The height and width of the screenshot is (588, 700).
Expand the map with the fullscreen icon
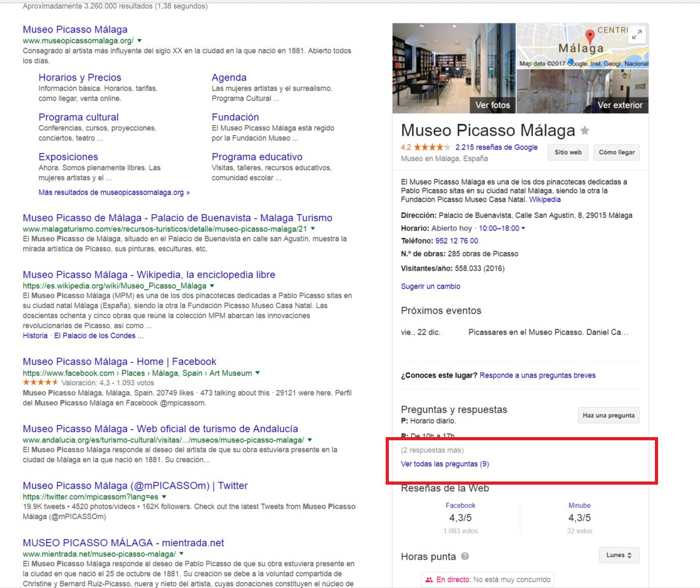point(637,34)
